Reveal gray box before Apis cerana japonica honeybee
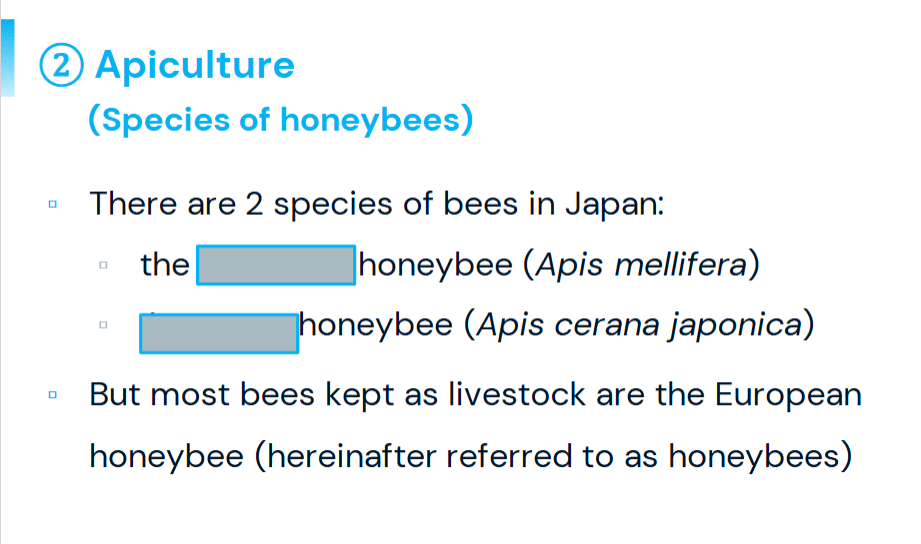 pyautogui.click(x=219, y=333)
